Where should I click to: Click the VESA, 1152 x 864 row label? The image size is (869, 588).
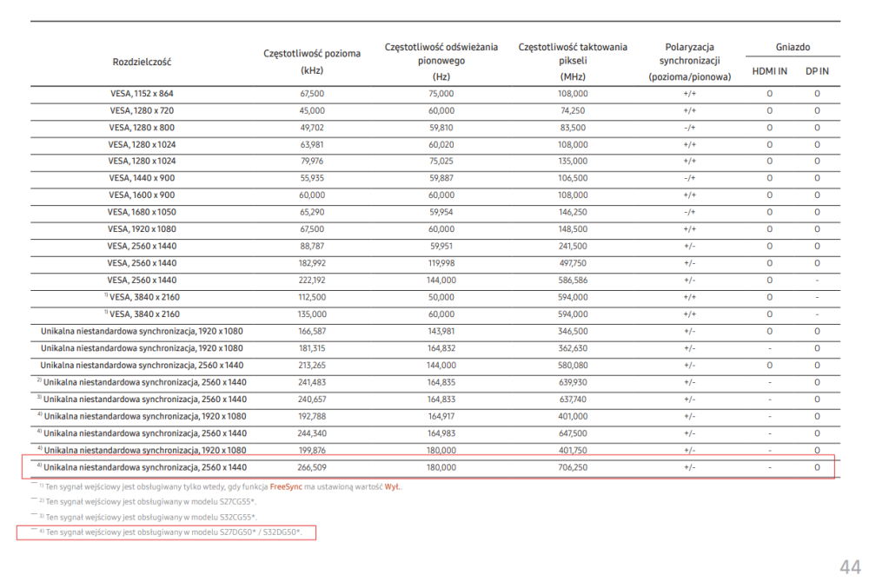pos(142,93)
